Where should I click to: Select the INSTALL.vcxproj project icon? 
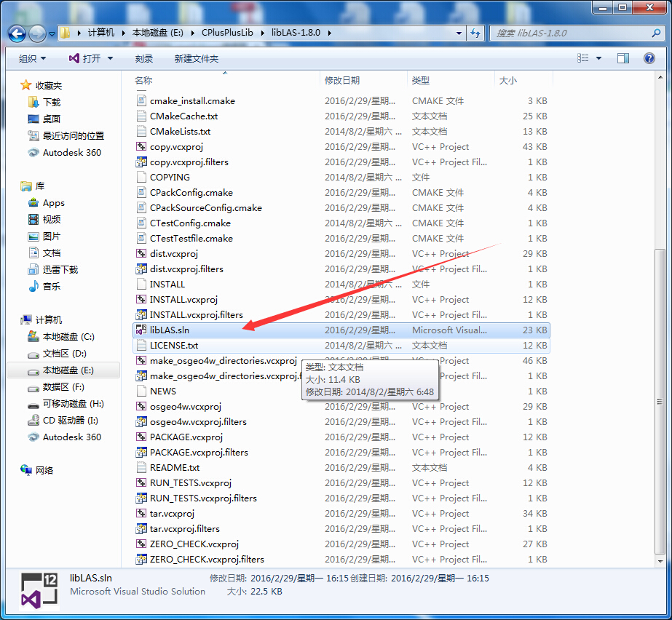pyautogui.click(x=141, y=300)
